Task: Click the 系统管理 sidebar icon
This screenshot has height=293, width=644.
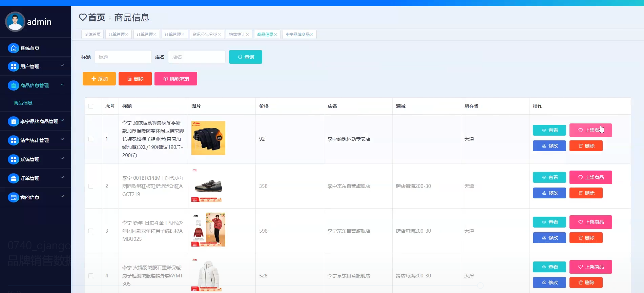Action: [13, 159]
